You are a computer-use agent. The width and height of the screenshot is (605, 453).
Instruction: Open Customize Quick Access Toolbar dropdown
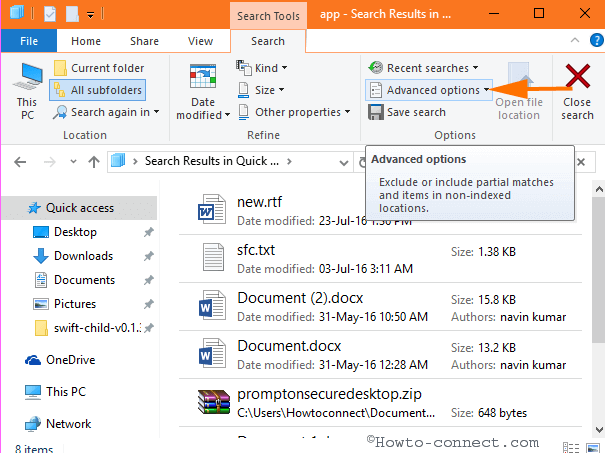90,15
